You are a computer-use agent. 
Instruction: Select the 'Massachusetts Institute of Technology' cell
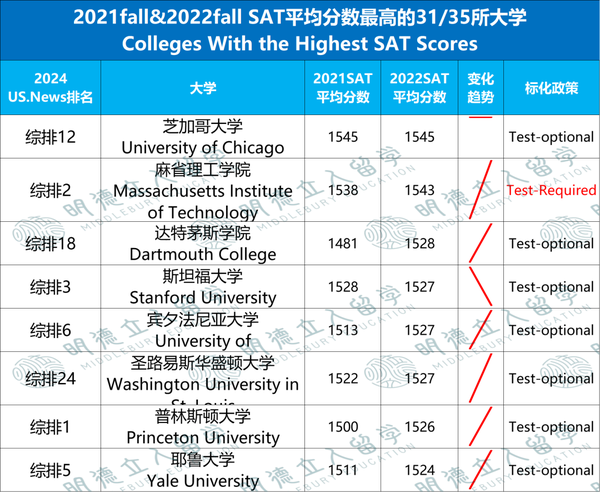[203, 190]
